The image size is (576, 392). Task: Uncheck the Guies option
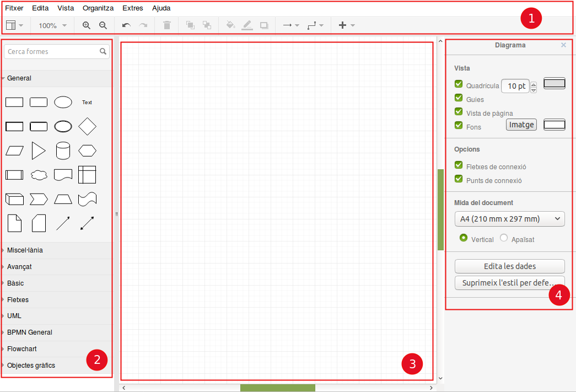[x=459, y=98]
